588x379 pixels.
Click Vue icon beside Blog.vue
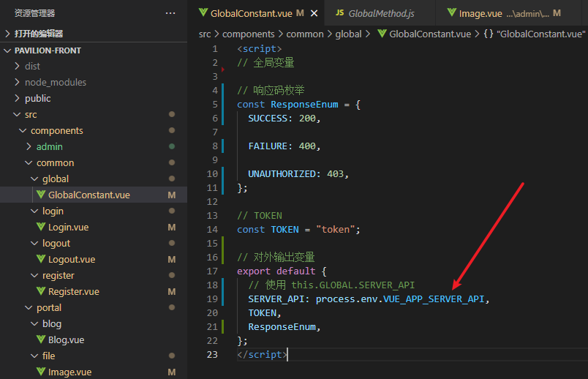(41, 339)
